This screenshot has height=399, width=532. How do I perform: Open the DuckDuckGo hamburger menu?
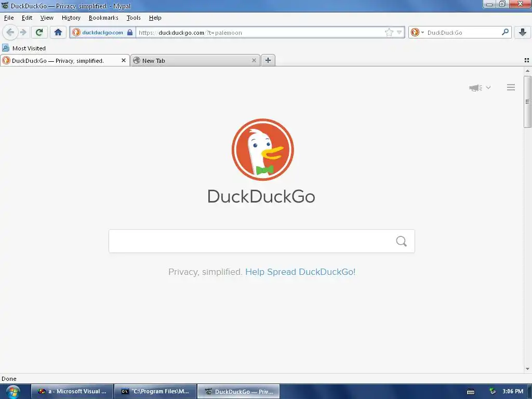511,87
